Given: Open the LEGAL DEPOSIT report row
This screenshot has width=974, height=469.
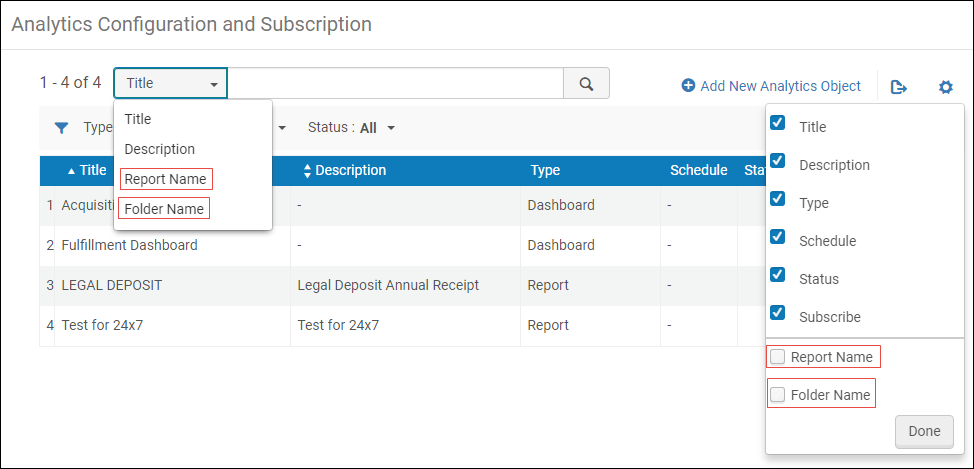Looking at the screenshot, I should tap(112, 285).
